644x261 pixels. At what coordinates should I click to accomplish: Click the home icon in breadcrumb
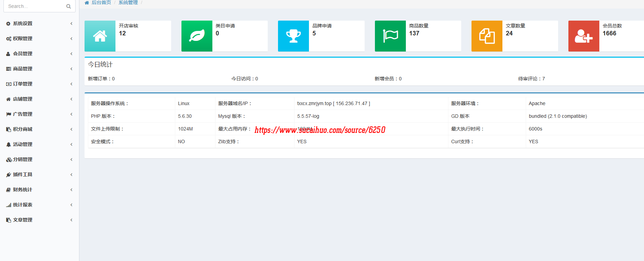click(87, 3)
